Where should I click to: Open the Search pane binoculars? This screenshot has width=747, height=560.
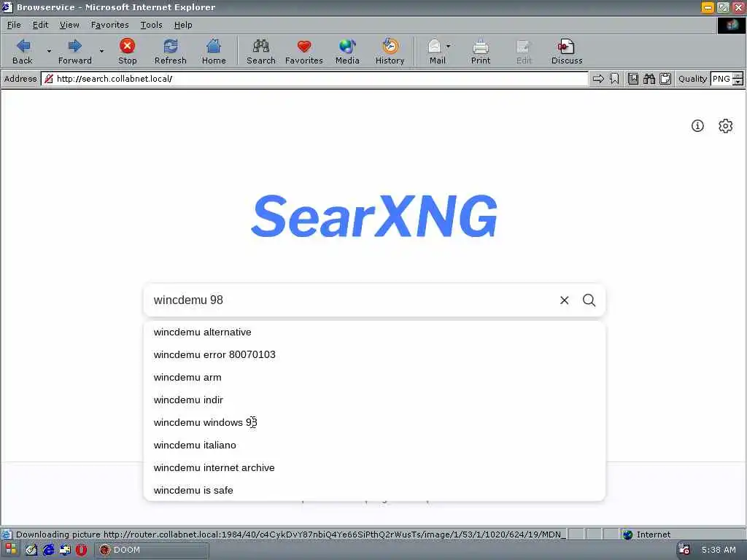[260, 52]
